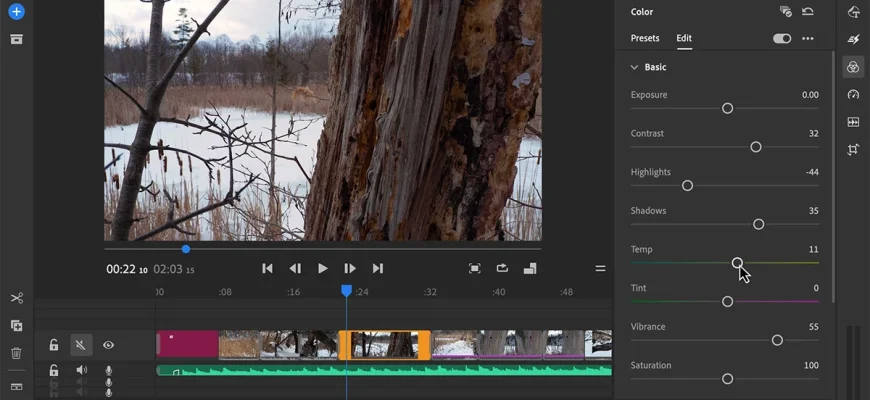Toggle the video track eye visibility icon

point(108,345)
